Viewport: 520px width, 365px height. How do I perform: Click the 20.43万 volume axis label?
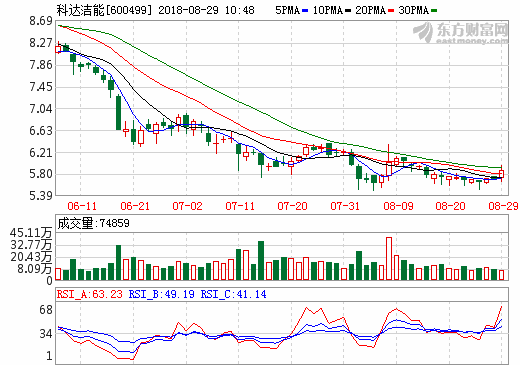point(31,257)
